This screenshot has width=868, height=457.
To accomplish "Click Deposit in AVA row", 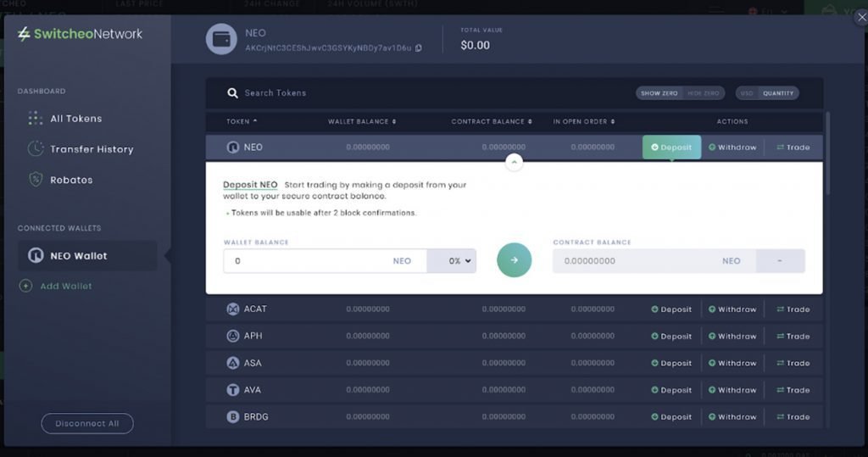I will tap(671, 390).
